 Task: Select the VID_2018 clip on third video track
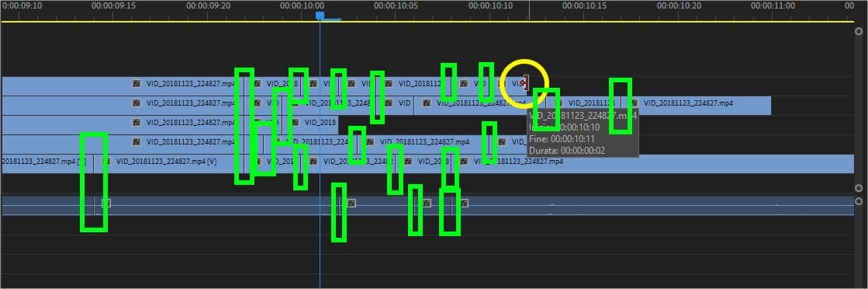point(313,123)
